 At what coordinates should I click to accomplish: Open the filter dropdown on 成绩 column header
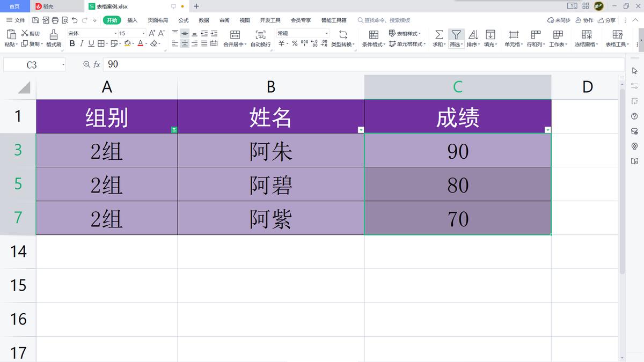click(548, 129)
